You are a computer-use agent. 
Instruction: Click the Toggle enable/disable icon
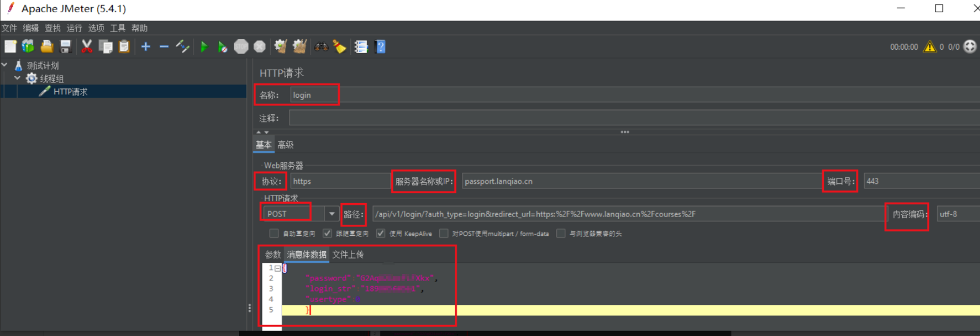point(182,47)
